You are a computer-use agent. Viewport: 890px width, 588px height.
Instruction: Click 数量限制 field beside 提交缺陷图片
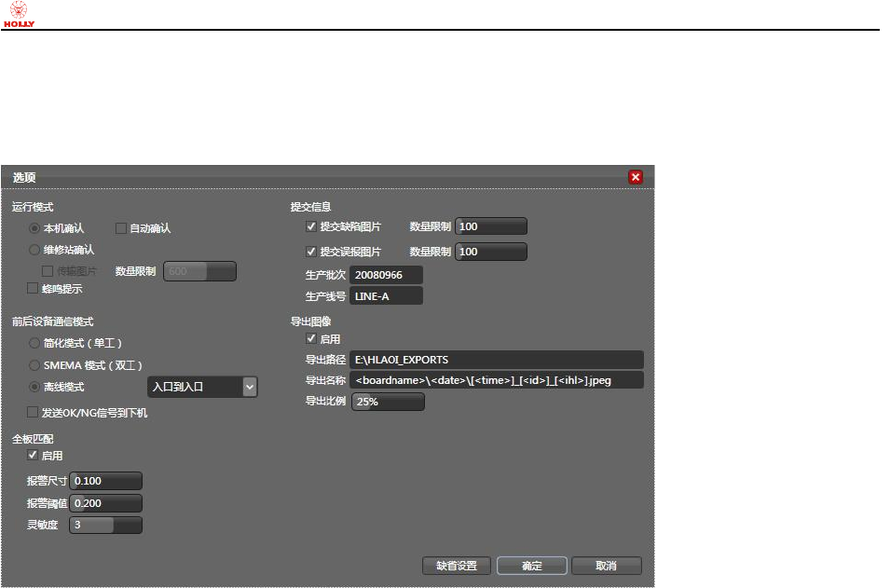click(491, 226)
